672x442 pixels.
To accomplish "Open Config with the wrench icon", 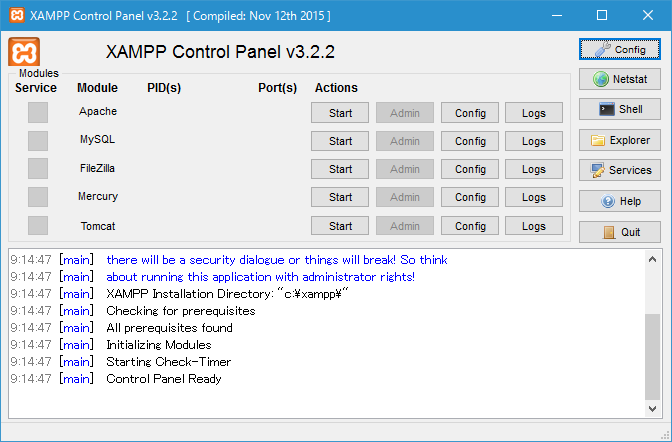I will pos(620,49).
